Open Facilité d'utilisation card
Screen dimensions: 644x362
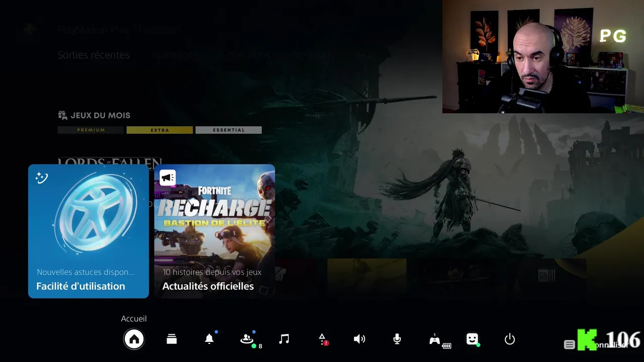tap(89, 231)
